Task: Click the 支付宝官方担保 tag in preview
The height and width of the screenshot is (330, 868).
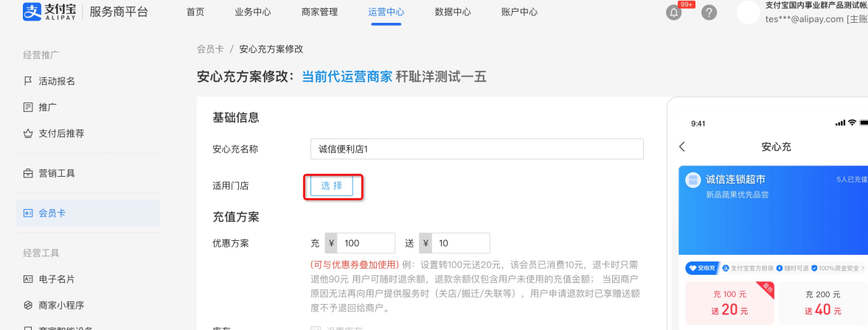Action: pos(748,268)
